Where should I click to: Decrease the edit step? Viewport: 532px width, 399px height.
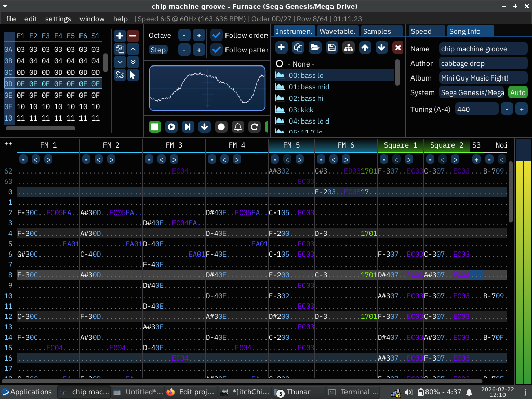coord(184,50)
